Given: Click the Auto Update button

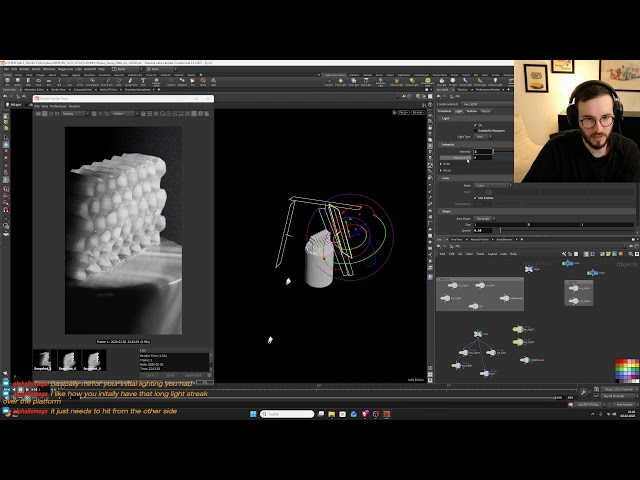Looking at the screenshot, I should [624, 404].
